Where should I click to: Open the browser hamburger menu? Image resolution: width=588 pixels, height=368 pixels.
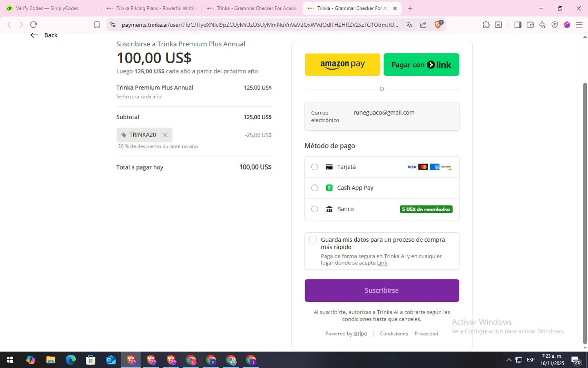pos(579,25)
